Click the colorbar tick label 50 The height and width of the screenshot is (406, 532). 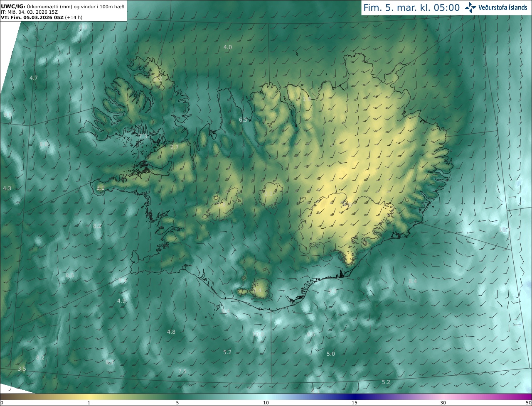[x=529, y=403]
